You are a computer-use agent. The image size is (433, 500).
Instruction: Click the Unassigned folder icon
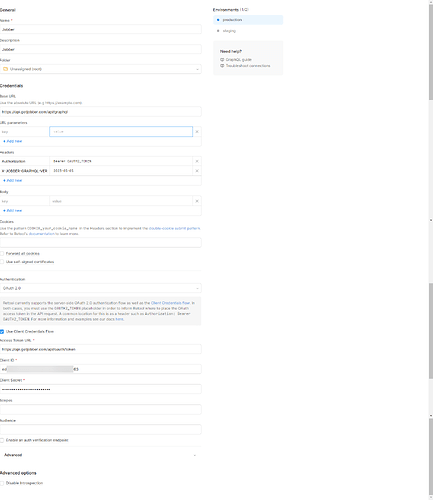5,69
